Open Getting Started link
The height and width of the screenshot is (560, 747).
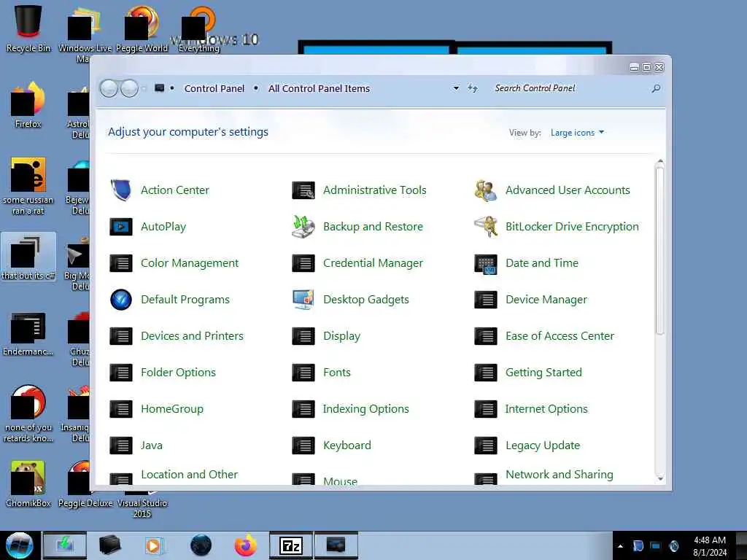(x=543, y=373)
